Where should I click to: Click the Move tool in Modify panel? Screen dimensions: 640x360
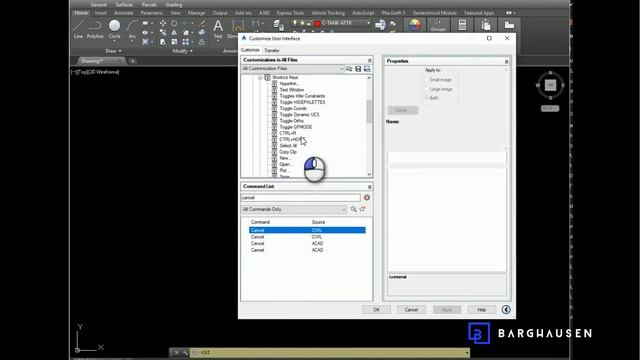[163, 23]
